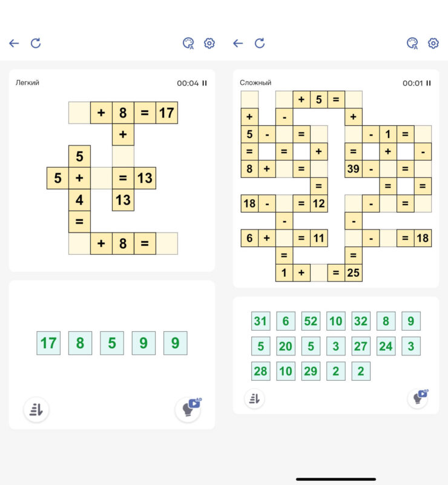Pick the green 17 tile in the left tray
The height and width of the screenshot is (485, 448).
[48, 343]
